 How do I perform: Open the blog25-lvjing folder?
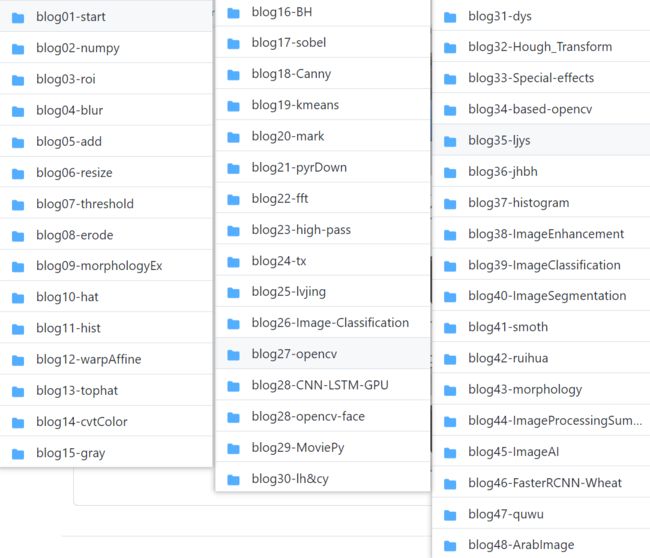[x=323, y=292]
